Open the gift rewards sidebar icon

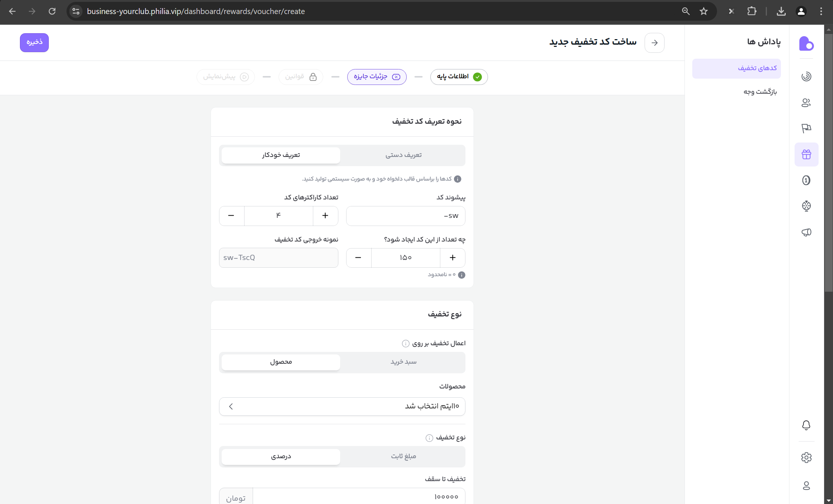pyautogui.click(x=806, y=154)
